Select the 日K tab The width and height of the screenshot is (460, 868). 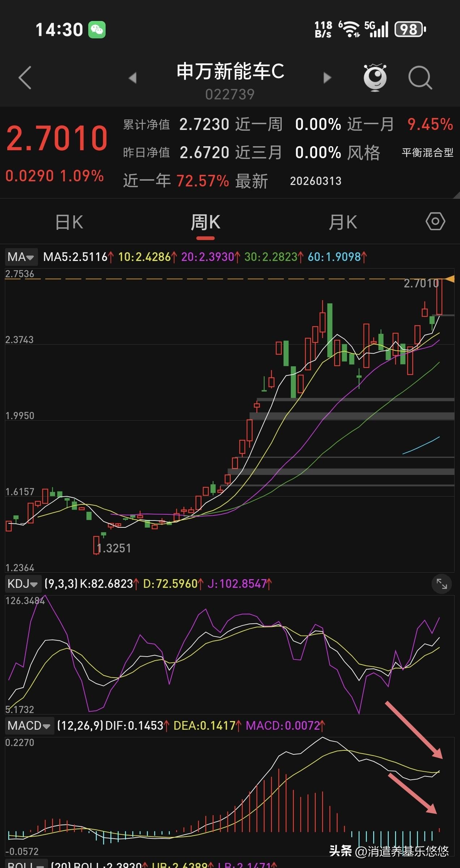pos(69,222)
